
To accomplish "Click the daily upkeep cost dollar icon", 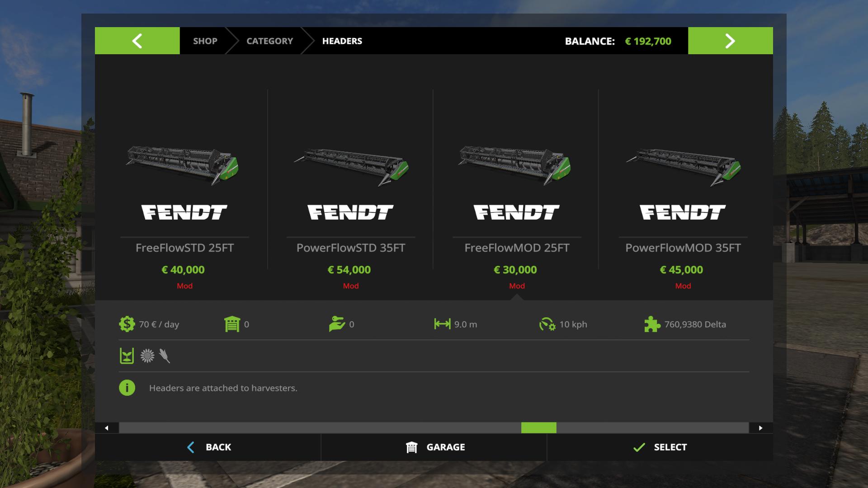I will [x=127, y=324].
